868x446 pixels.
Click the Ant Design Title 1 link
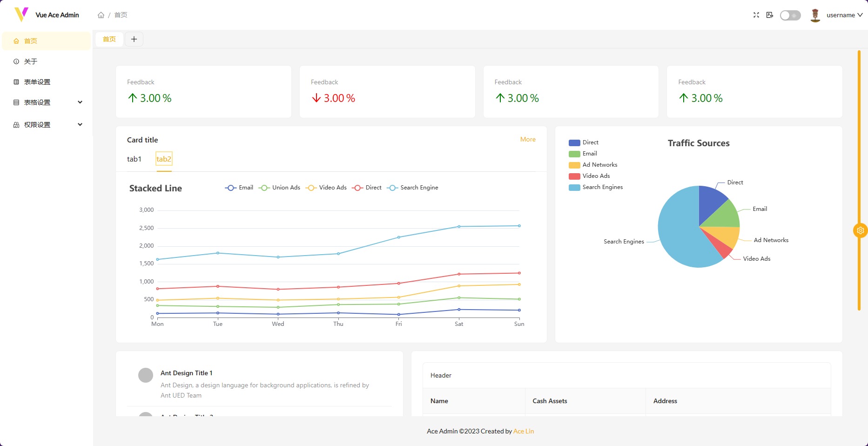187,373
